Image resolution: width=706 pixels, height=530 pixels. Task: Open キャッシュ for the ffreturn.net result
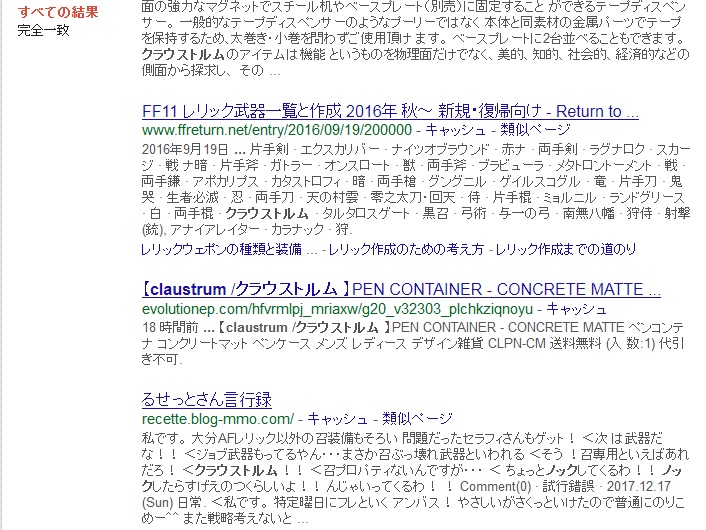coord(455,130)
